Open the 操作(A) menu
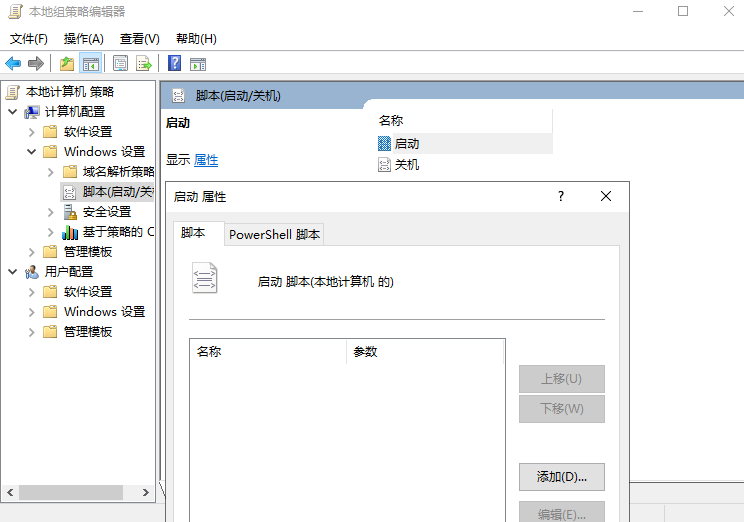This screenshot has height=522, width=744. [84, 39]
